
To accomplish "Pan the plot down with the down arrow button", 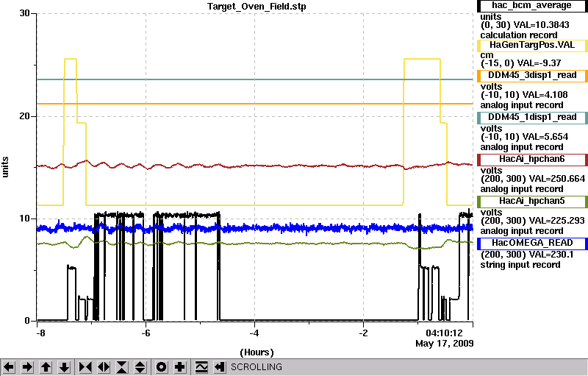I will coord(65,366).
